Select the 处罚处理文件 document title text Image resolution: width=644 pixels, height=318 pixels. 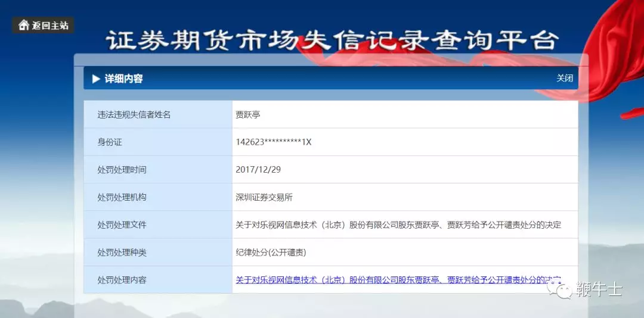[x=398, y=225]
